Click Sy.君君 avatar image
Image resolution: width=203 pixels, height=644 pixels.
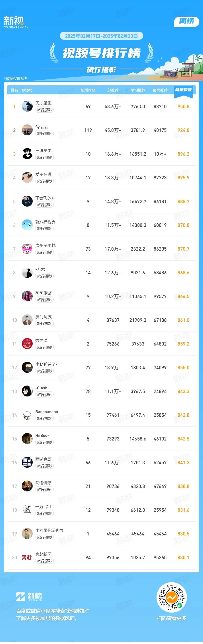point(27,130)
